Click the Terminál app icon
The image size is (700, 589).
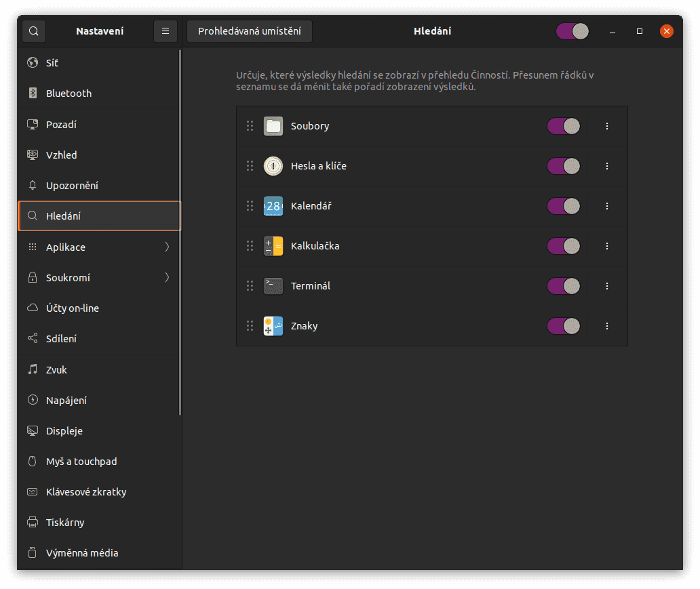pos(273,286)
